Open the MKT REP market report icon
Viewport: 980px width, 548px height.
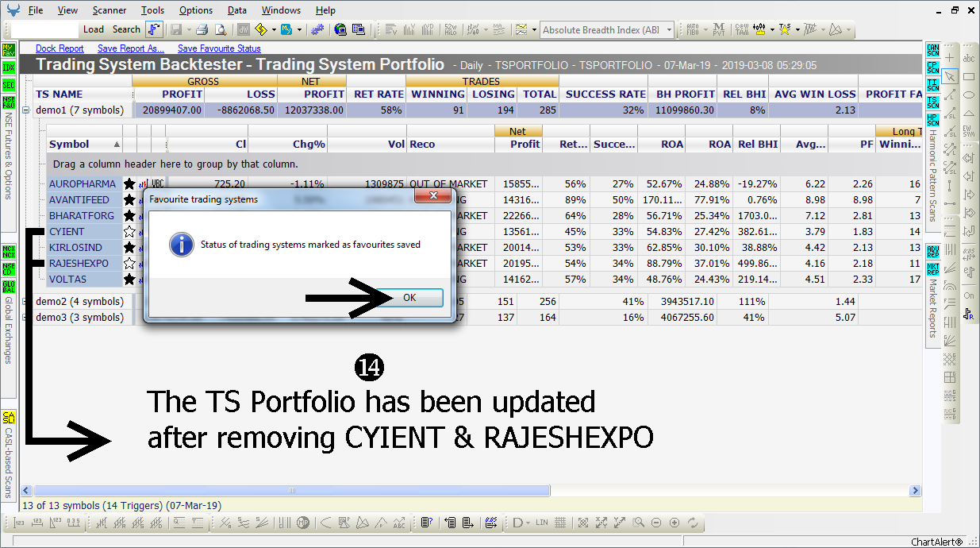point(933,270)
